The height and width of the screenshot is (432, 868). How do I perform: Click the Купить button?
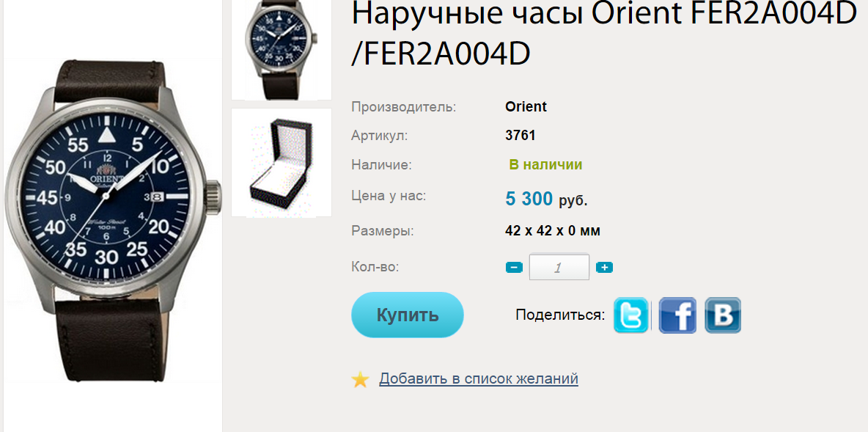click(408, 315)
